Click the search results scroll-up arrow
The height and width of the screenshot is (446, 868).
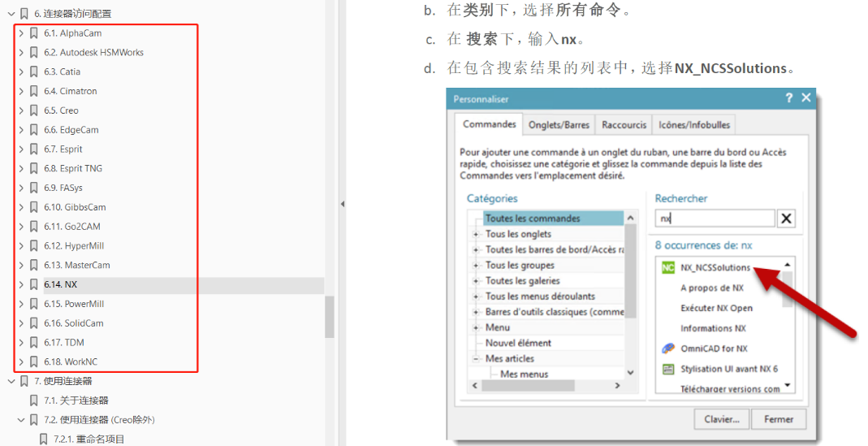[x=787, y=264]
